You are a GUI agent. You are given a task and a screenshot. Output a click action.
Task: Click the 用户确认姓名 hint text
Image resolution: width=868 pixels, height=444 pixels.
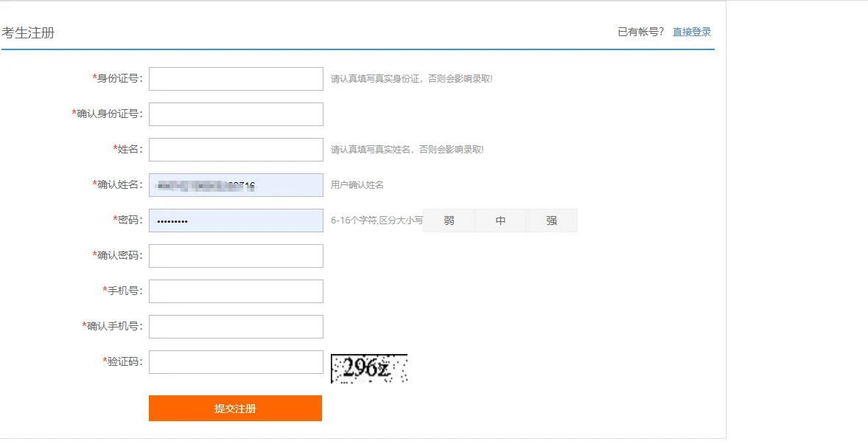[357, 185]
